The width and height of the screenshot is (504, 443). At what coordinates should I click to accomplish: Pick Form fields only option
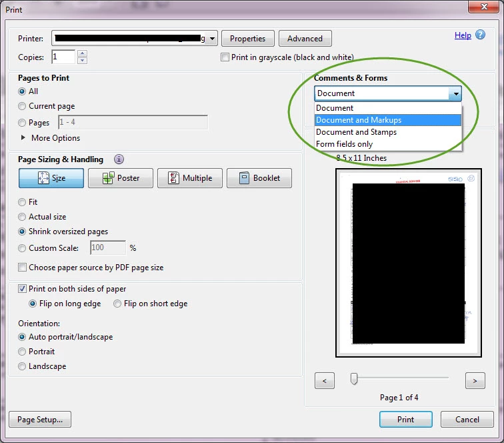click(387, 144)
